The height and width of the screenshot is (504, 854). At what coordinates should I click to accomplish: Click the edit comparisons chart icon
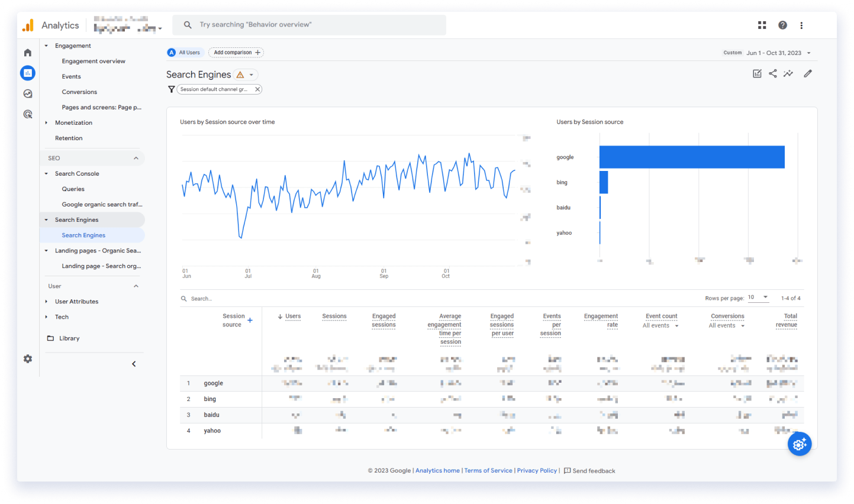click(x=757, y=73)
